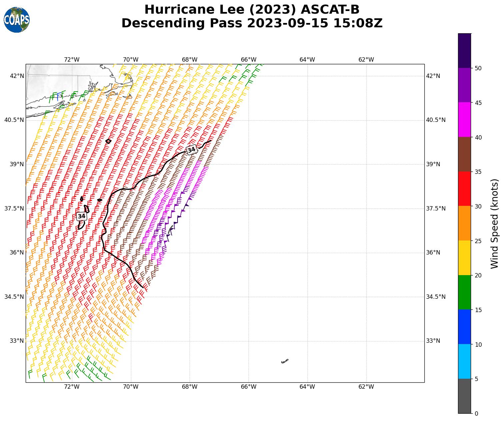Select the brown 35–40 knot colorbar segment
The image size is (504, 421).
(x=464, y=154)
